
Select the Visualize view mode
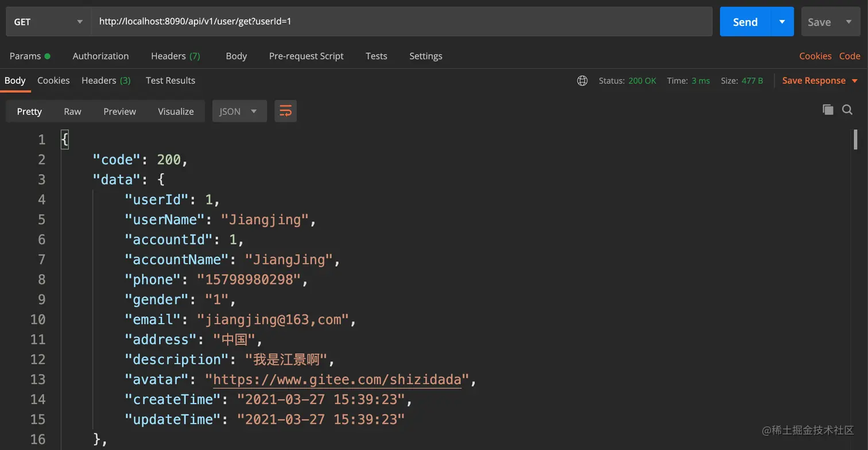pyautogui.click(x=176, y=111)
